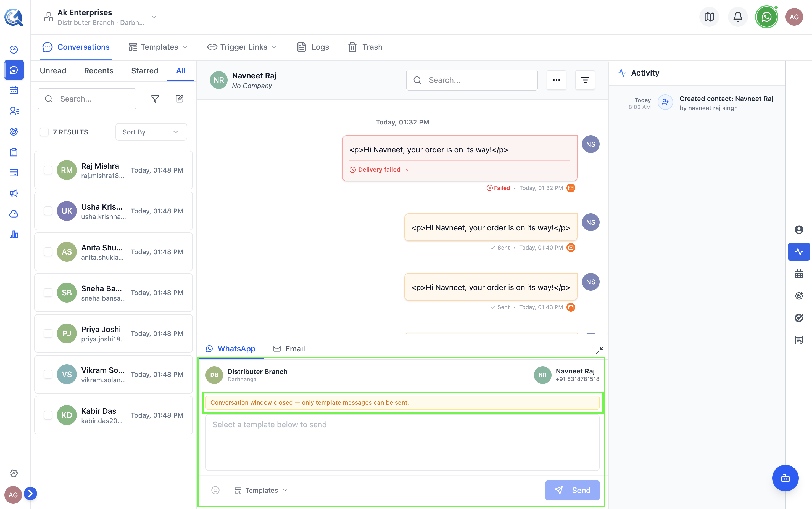Screen dimensions: 812x509
Task: Show Recents conversations
Action: click(99, 71)
